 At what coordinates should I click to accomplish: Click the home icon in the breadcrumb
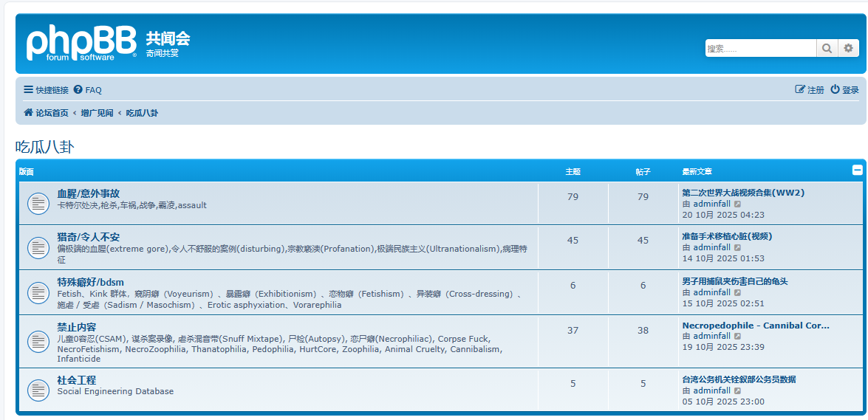coord(29,113)
